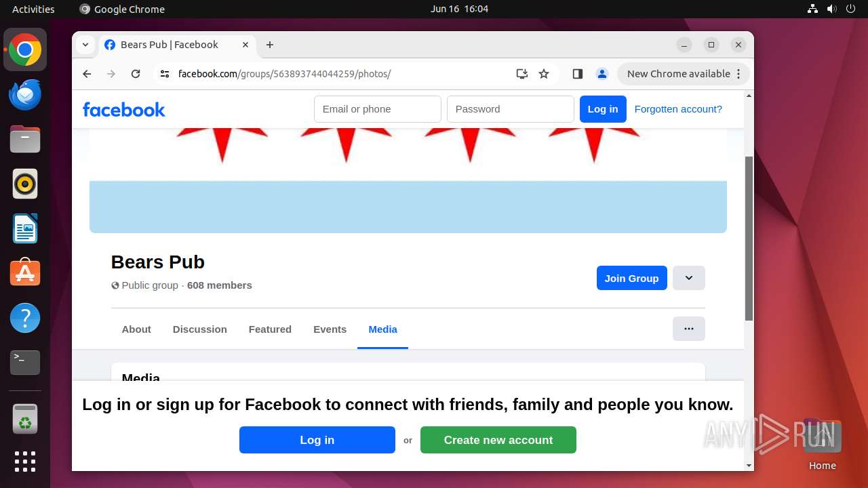Image resolution: width=868 pixels, height=488 pixels.
Task: Launch Terminal from the dock
Action: [x=25, y=363]
